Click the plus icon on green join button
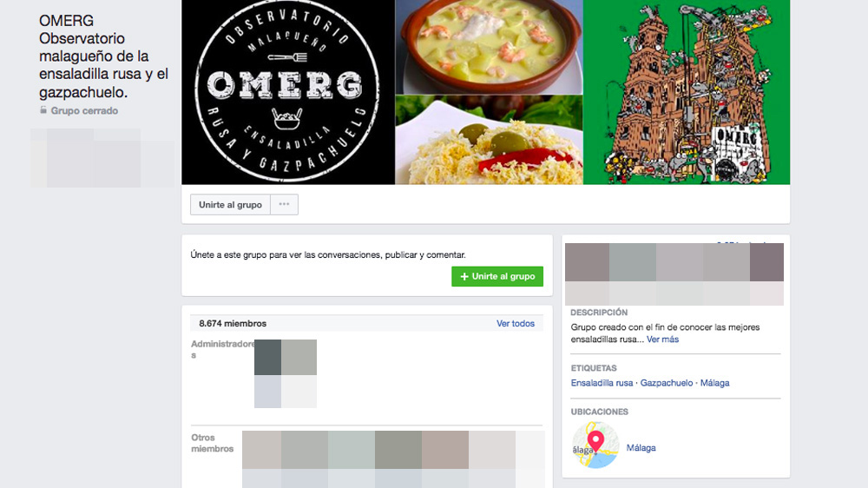The height and width of the screenshot is (488, 868). pyautogui.click(x=464, y=276)
